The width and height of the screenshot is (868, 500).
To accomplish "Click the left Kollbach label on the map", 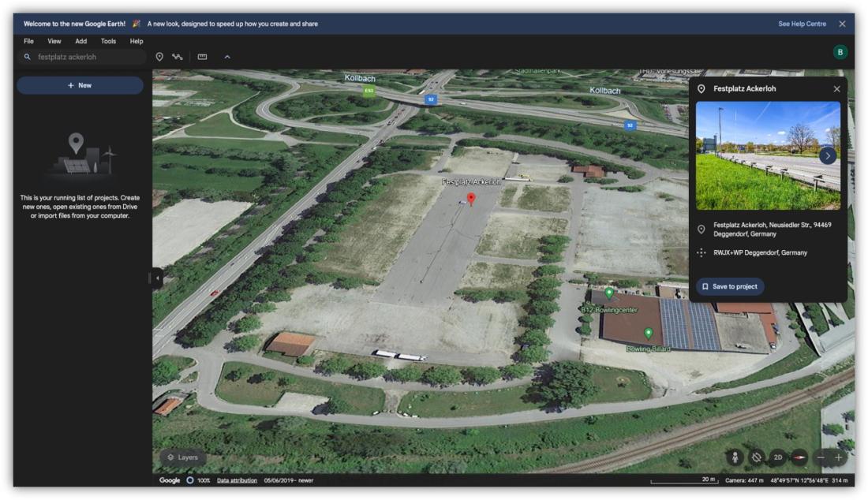I will click(360, 78).
